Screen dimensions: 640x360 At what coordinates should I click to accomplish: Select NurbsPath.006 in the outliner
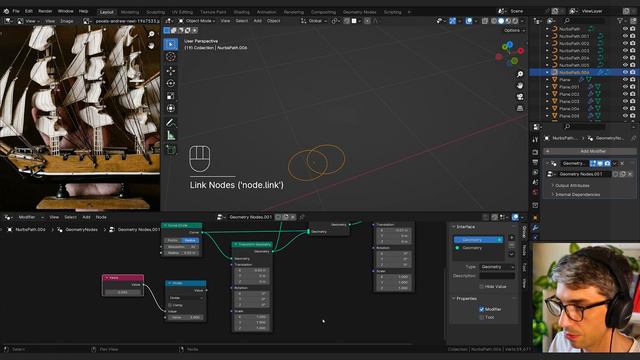574,72
